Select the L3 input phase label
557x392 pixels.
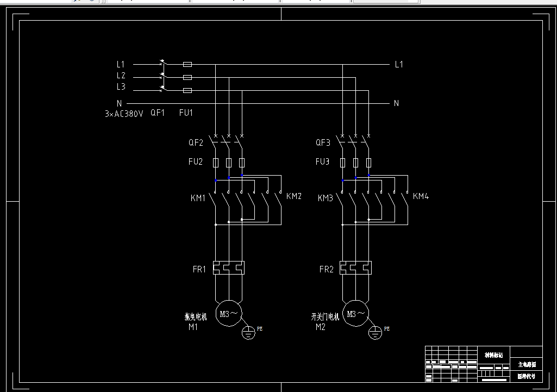(121, 86)
